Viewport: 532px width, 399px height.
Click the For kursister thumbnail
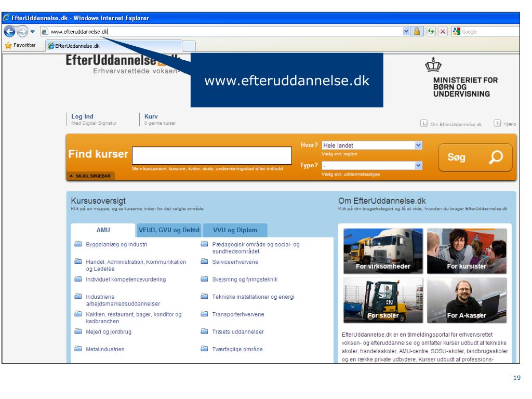(467, 251)
